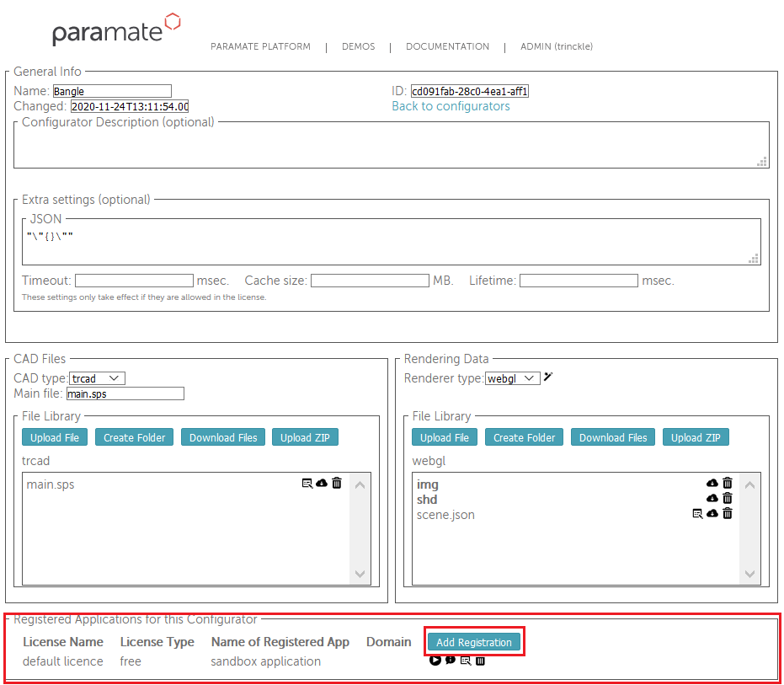Delete main.sps using the trash icon
Screen dimensions: 784x685
coord(337,483)
